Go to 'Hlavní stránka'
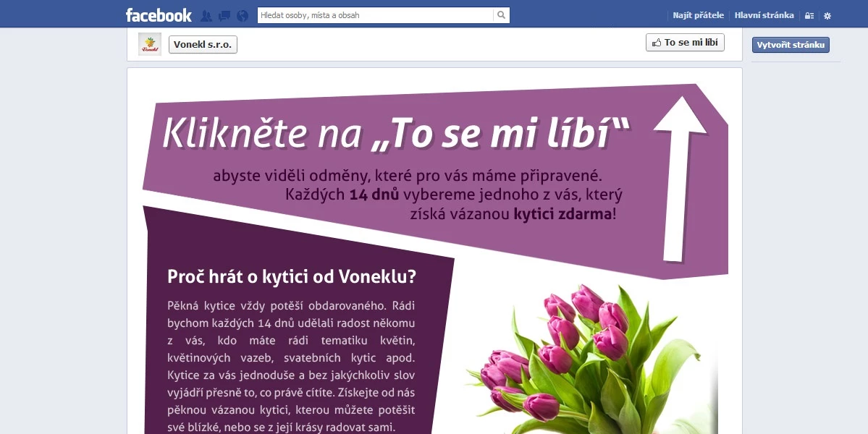Image resolution: width=868 pixels, height=434 pixels. [764, 15]
